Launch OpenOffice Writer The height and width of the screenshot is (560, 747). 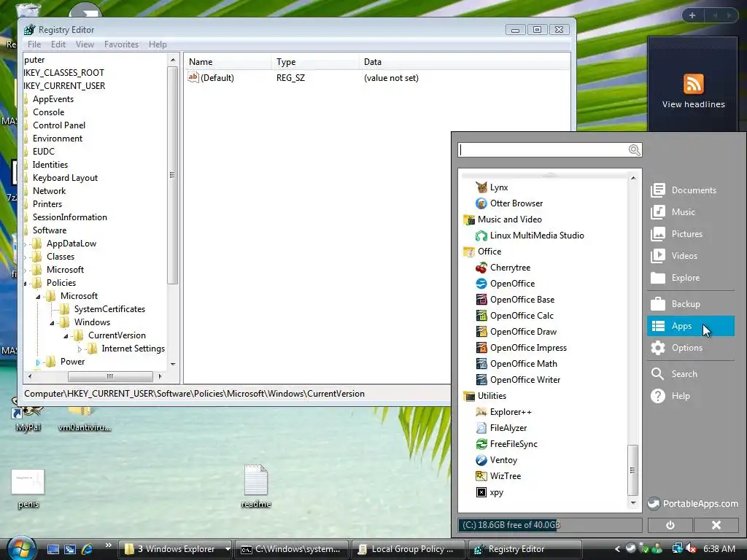(x=518, y=379)
